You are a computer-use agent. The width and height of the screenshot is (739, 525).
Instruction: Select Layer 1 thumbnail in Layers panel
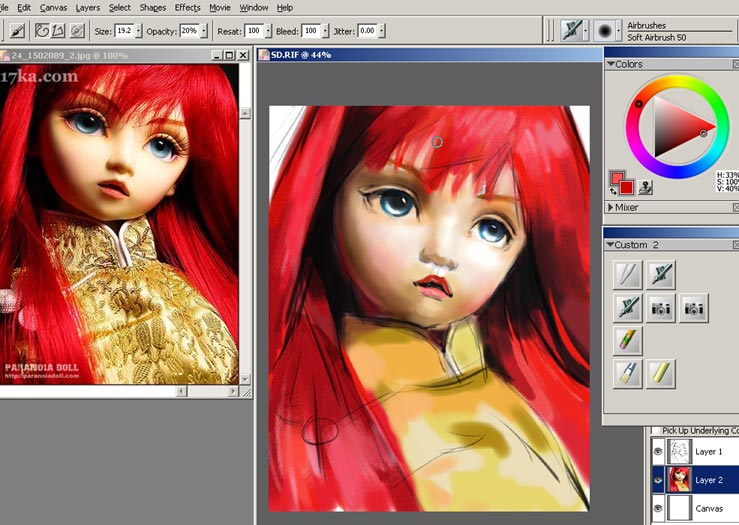679,451
